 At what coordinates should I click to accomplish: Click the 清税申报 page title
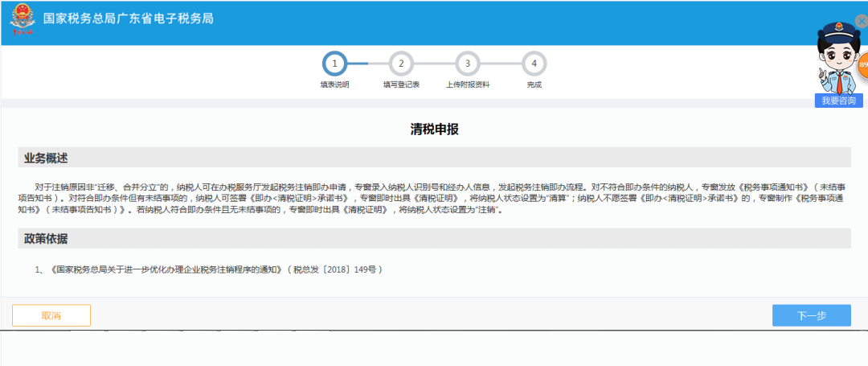pyautogui.click(x=434, y=130)
